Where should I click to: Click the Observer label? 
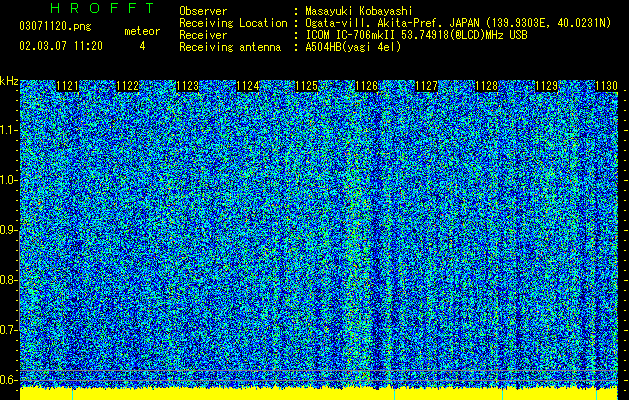pyautogui.click(x=203, y=11)
